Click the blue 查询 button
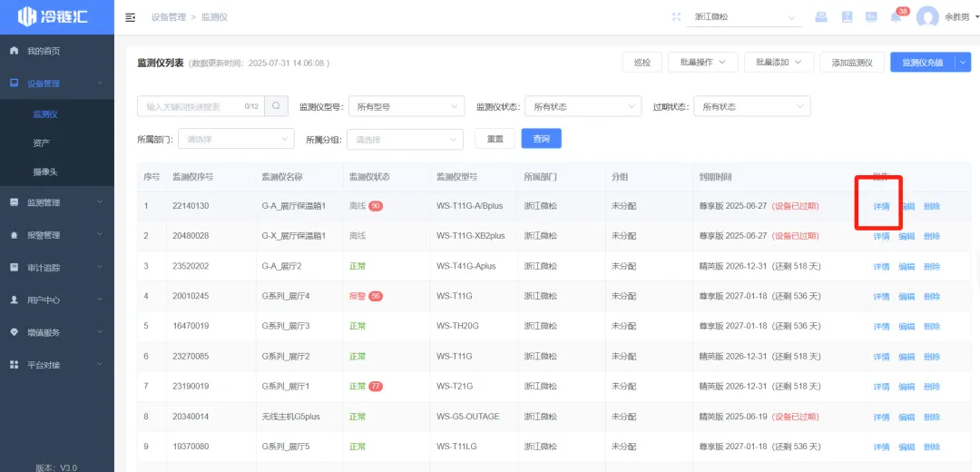The width and height of the screenshot is (980, 472). tap(541, 139)
